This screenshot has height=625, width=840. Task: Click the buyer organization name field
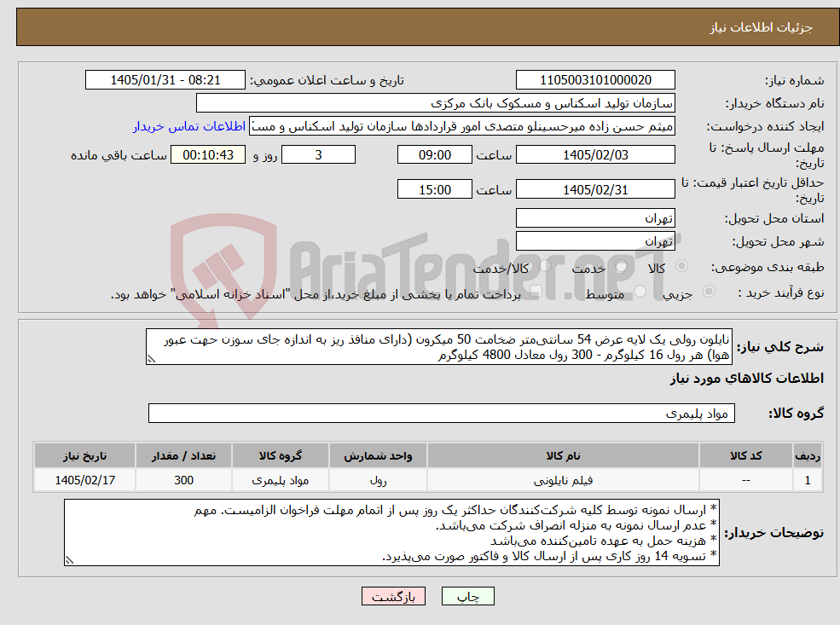[x=436, y=103]
